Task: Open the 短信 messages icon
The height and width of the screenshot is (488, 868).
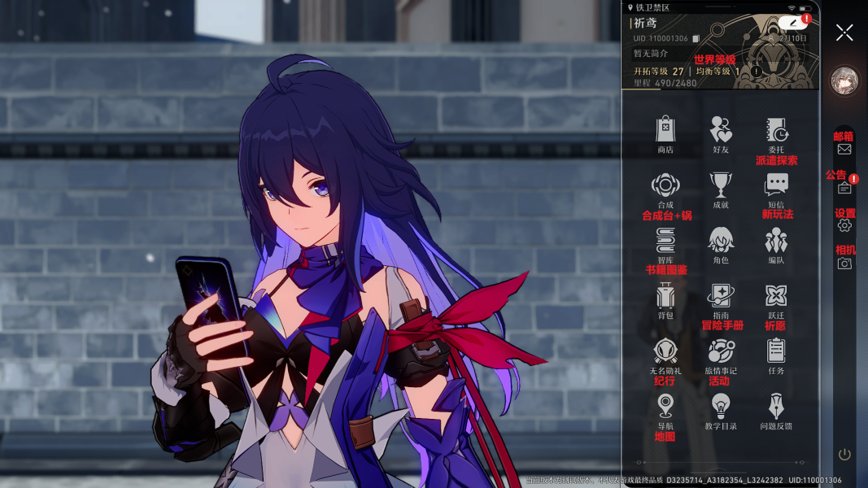Action: click(x=776, y=185)
